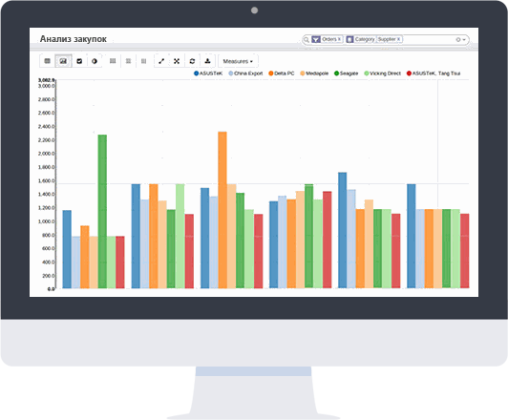Click the swap axis diagonal arrow icon
The height and width of the screenshot is (420, 508).
[x=161, y=61]
